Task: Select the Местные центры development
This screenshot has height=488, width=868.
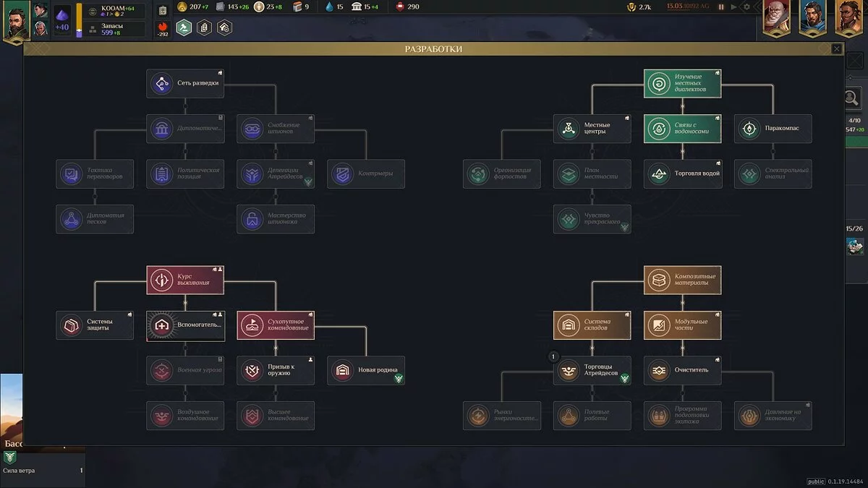Action: pyautogui.click(x=592, y=129)
